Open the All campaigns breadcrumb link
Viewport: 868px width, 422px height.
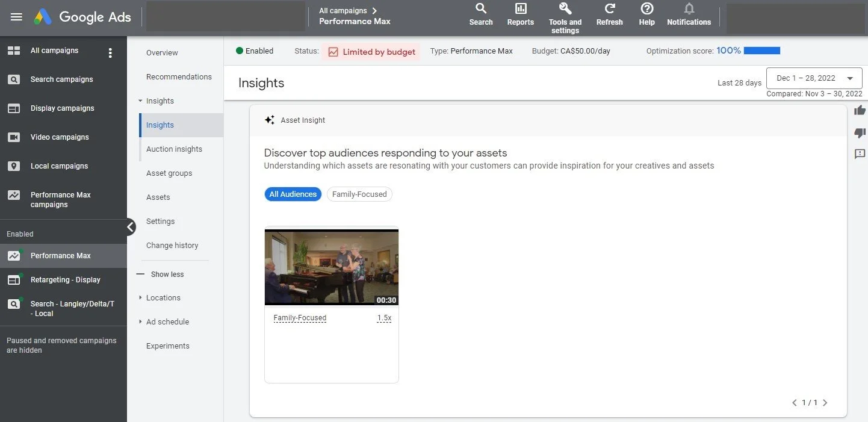tap(343, 10)
